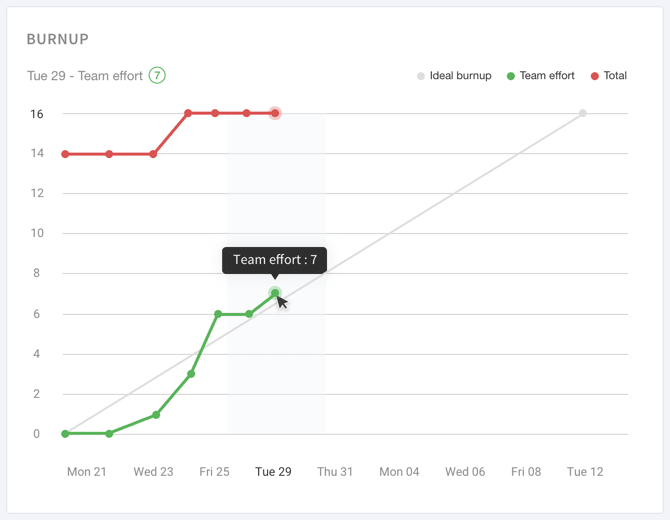670x520 pixels.
Task: Toggle the Total legend series
Action: [x=608, y=76]
